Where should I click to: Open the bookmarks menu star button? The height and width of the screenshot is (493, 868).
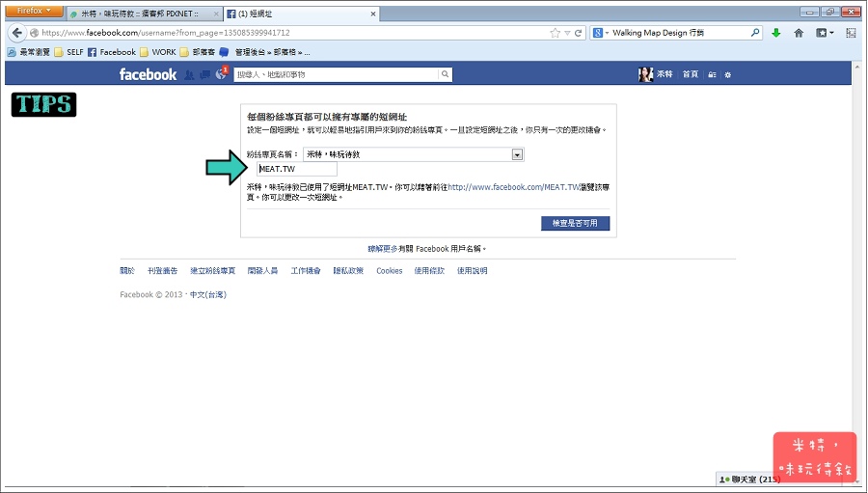[825, 33]
